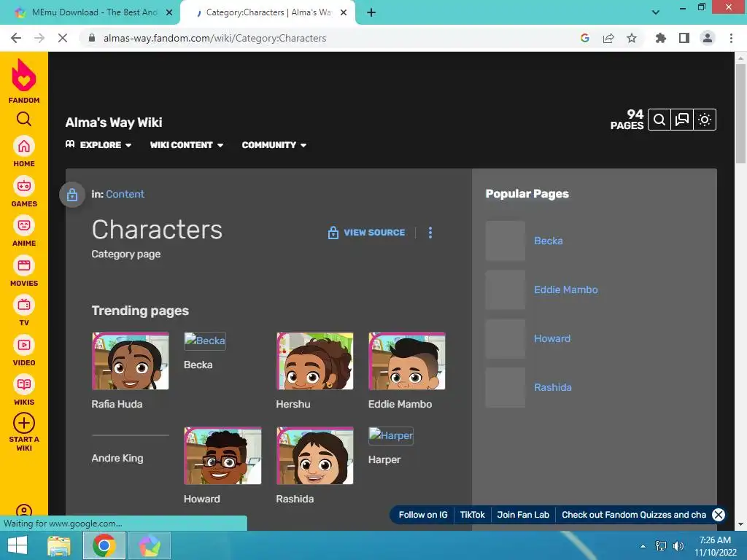Expand the Explore menu
The width and height of the screenshot is (747, 560).
click(x=98, y=145)
